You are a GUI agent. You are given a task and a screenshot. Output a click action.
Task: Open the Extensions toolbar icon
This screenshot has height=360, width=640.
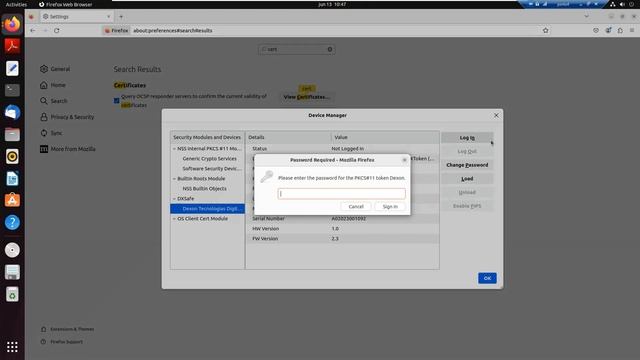[620, 31]
